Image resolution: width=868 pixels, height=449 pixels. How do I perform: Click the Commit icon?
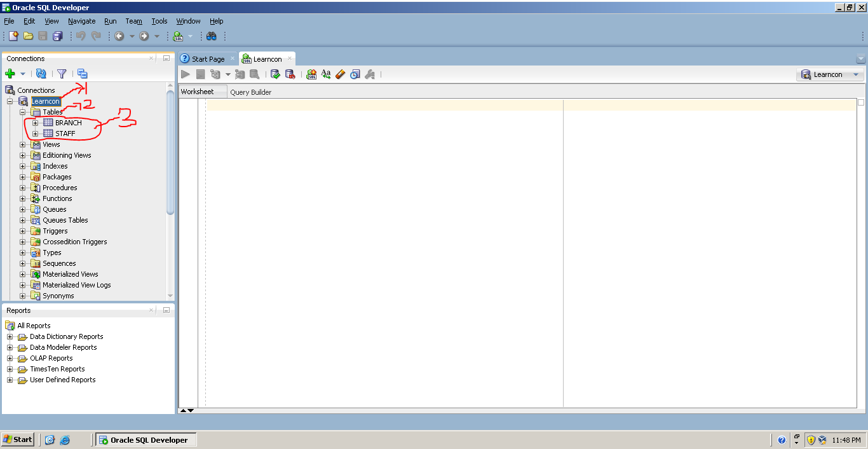coord(275,74)
